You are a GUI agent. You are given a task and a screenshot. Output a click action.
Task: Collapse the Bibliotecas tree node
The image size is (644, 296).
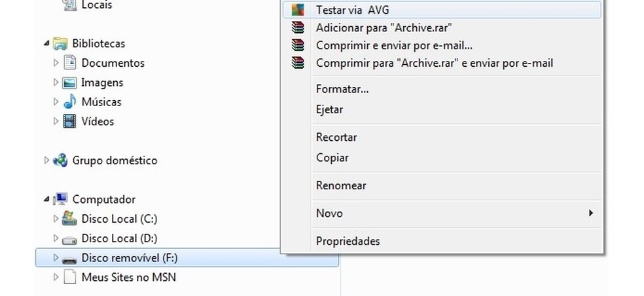[x=46, y=44]
